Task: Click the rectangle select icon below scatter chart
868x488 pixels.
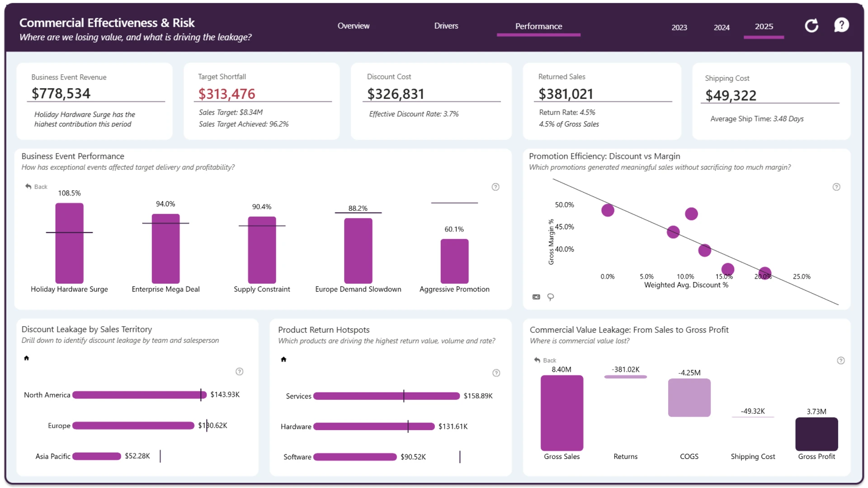Action: click(x=536, y=297)
